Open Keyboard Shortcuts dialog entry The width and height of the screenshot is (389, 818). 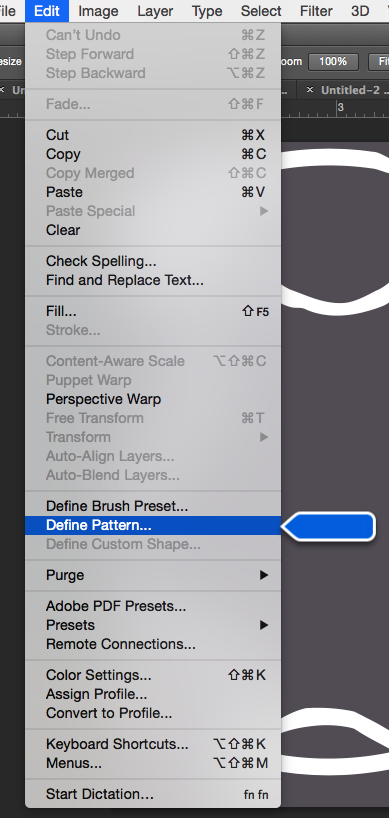(x=153, y=744)
